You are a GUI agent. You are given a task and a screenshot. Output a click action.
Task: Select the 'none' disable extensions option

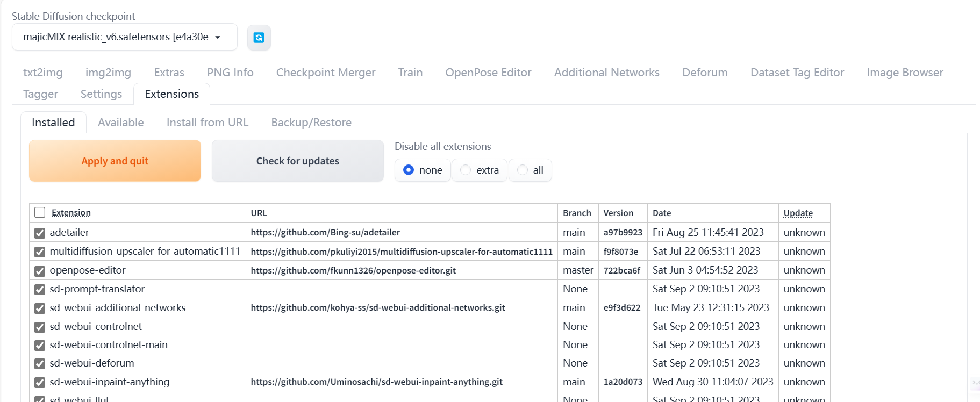[423, 170]
